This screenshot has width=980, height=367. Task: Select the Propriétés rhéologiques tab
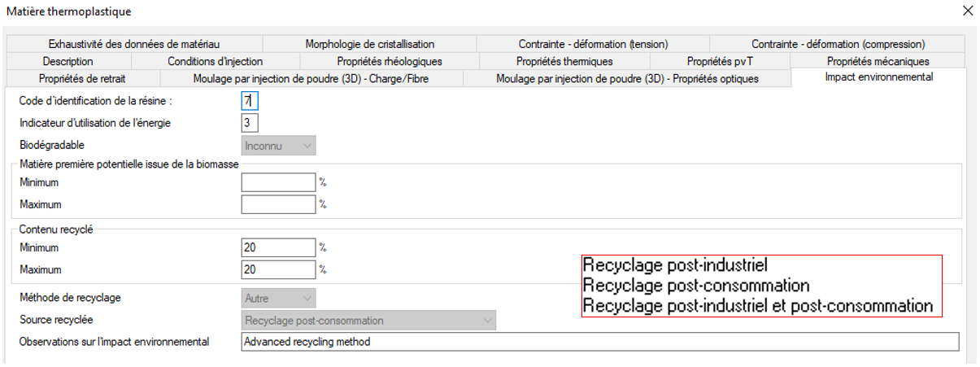coord(390,61)
